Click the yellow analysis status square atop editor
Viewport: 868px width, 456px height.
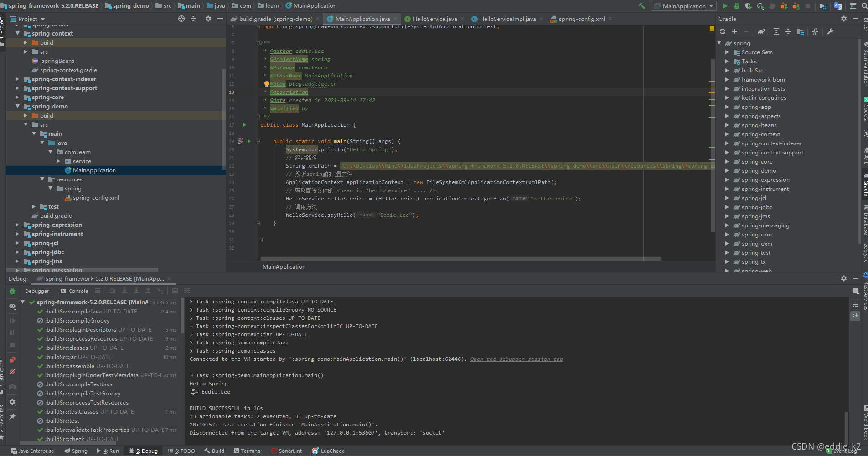click(712, 28)
